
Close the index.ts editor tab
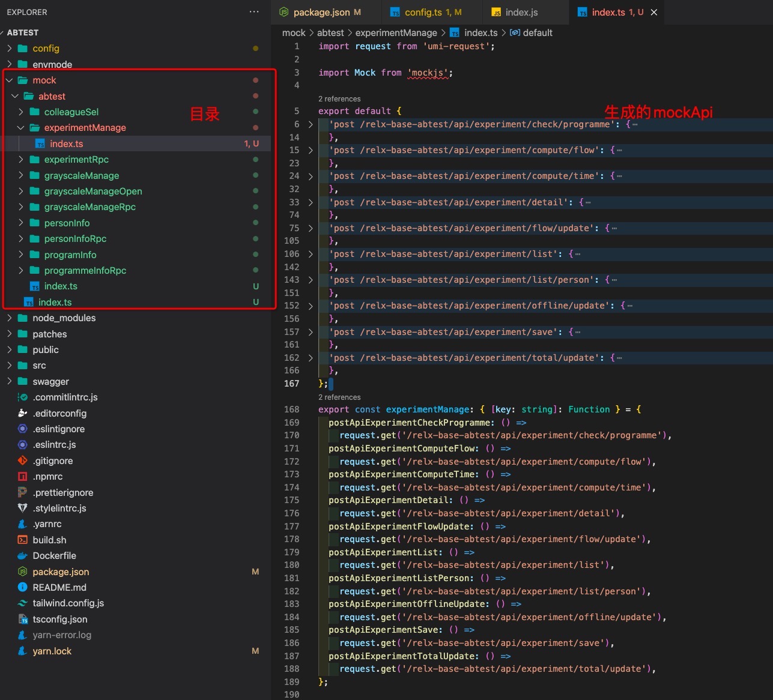pos(654,12)
